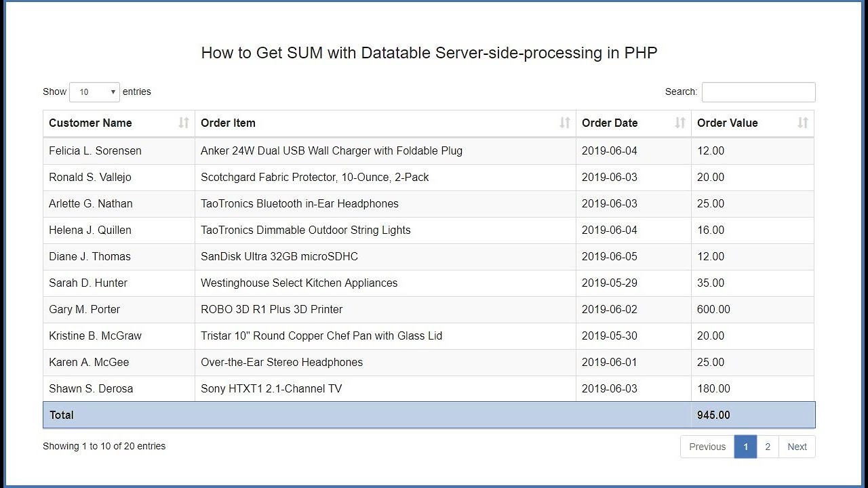Go to page 2
This screenshot has width=868, height=488.
point(768,447)
